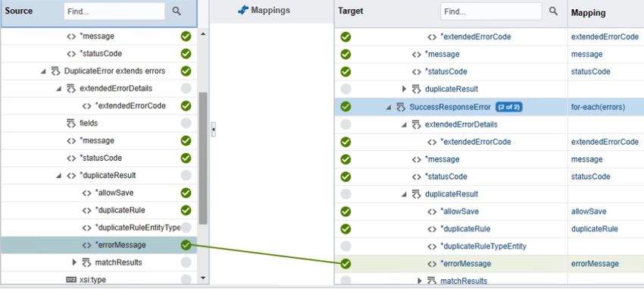Click the Target panel search magnifier icon
The image size is (644, 289).
[x=553, y=11]
